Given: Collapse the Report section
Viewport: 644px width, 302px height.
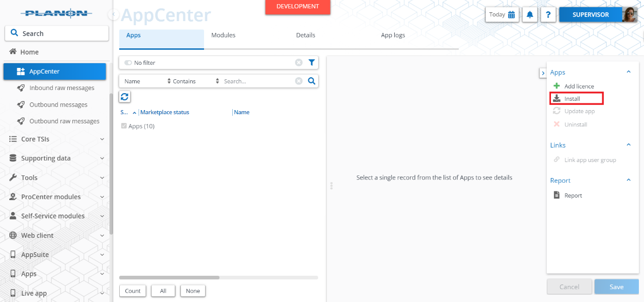Looking at the screenshot, I should (x=628, y=180).
